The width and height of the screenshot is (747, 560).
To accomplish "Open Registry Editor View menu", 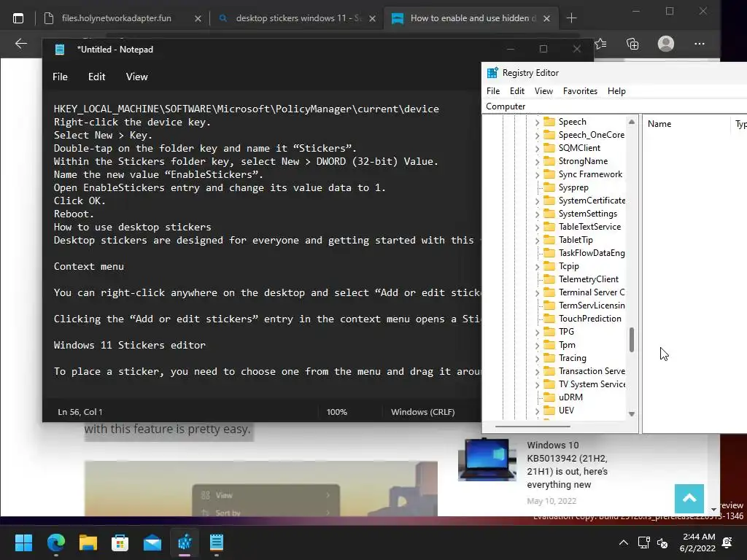I will pos(543,91).
